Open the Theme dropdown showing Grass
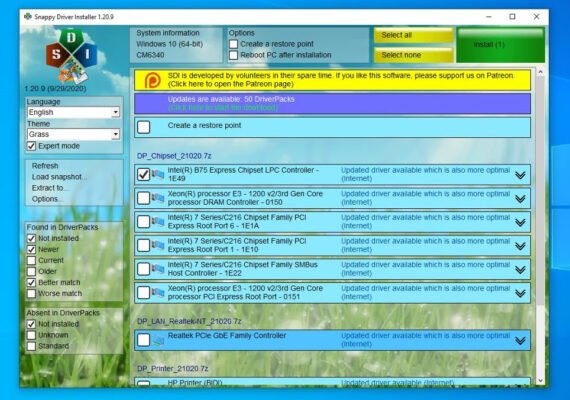 73,135
